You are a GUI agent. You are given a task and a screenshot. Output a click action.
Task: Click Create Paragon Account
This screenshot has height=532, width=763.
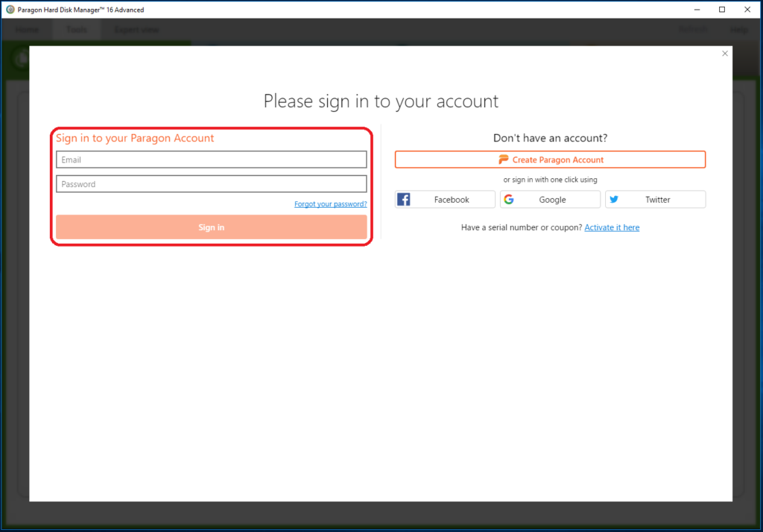[x=550, y=159]
